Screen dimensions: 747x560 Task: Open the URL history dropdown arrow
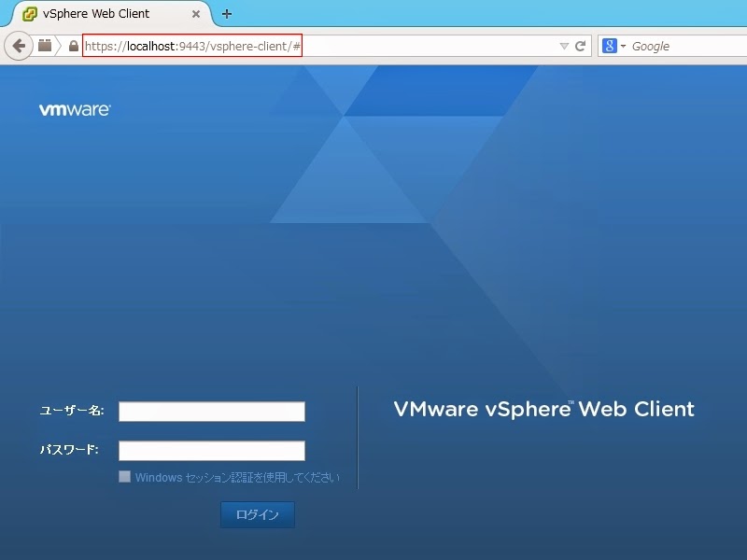(x=564, y=46)
